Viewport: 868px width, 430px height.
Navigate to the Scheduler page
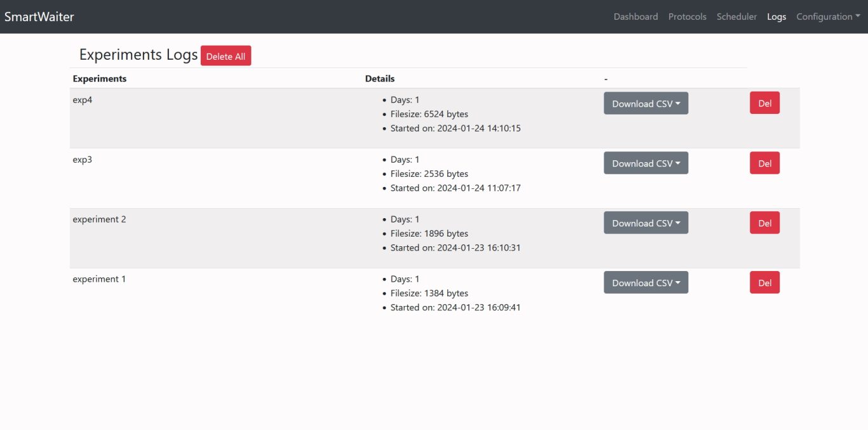pos(736,17)
